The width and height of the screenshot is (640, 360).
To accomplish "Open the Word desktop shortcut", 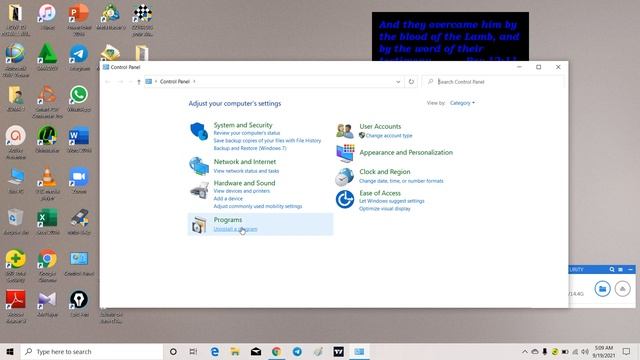I will click(x=79, y=140).
